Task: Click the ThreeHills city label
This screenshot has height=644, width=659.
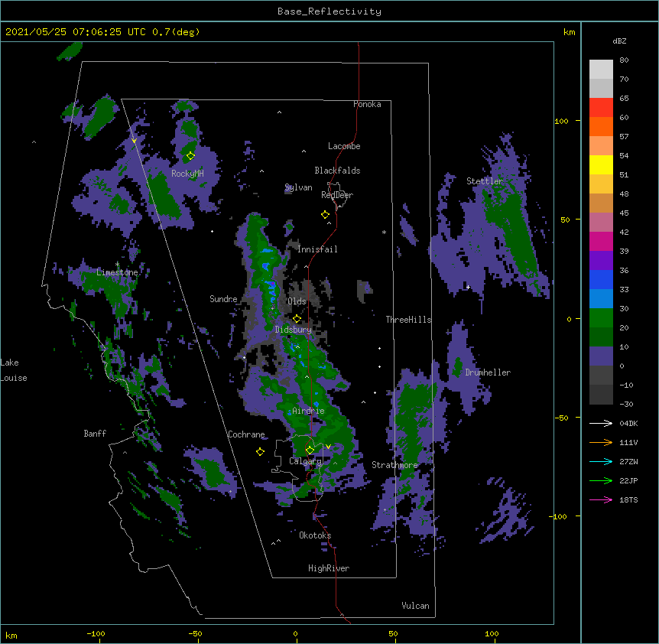Action: [408, 320]
